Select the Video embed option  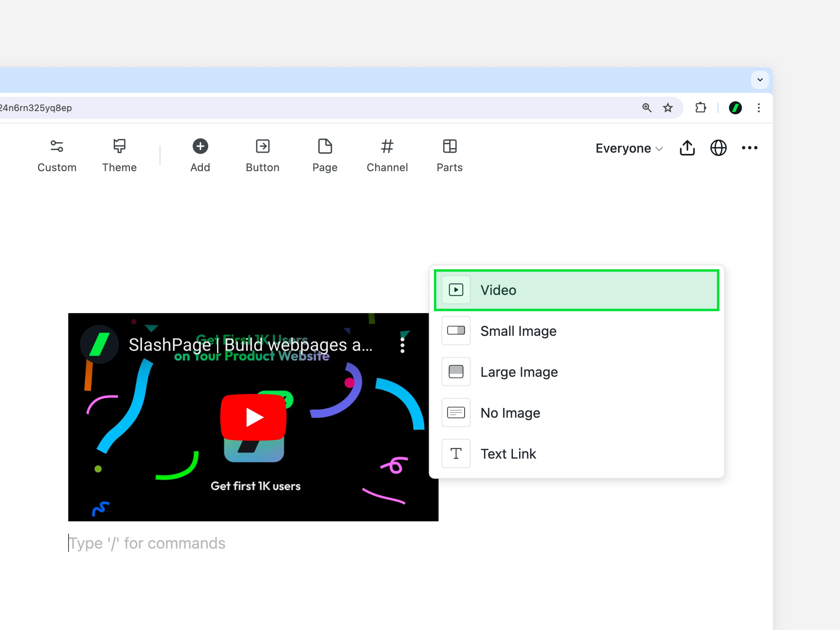point(576,290)
